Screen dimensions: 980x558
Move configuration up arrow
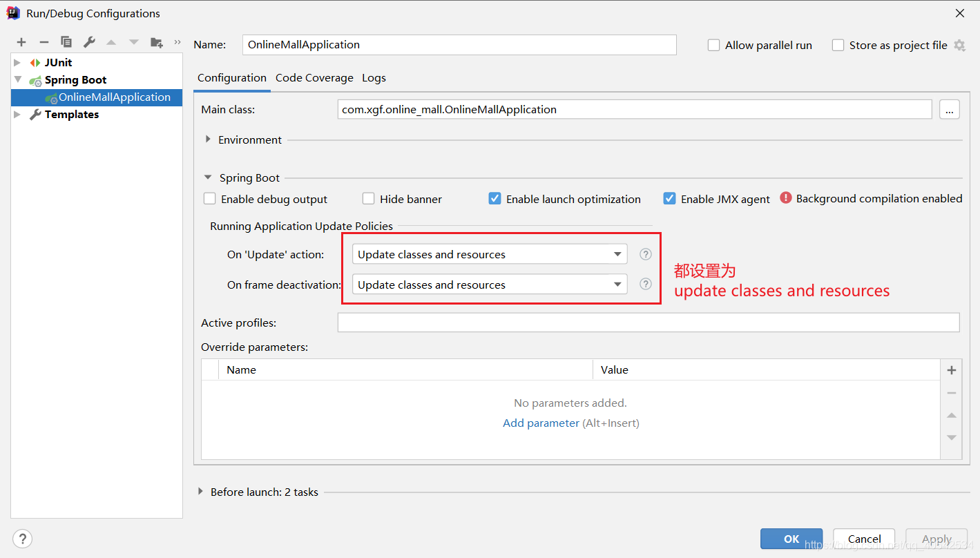coord(111,42)
